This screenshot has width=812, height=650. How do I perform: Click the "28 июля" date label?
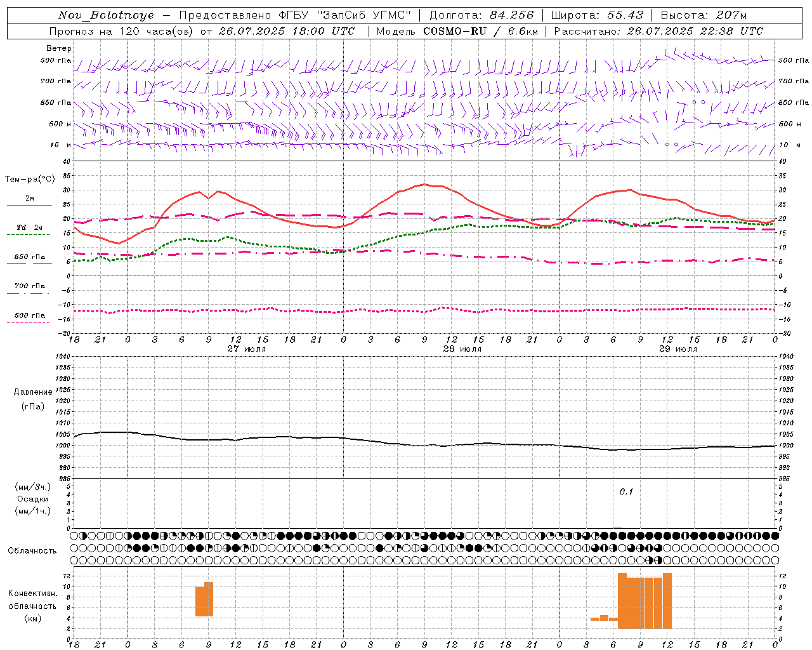[462, 348]
